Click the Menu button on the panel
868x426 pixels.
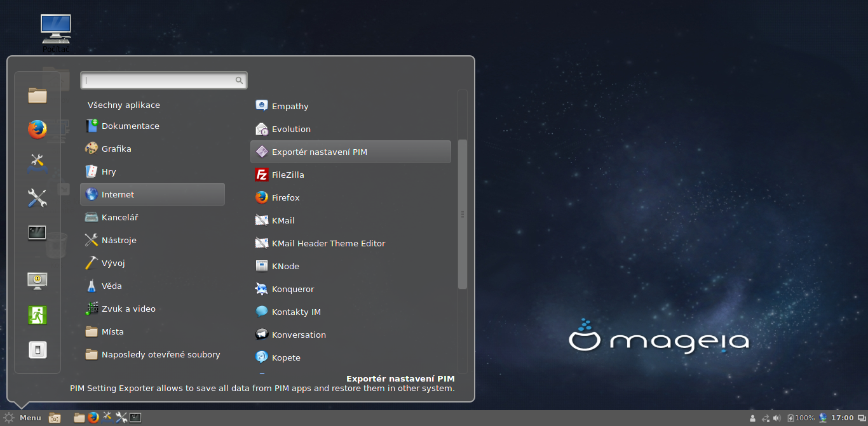click(x=22, y=418)
